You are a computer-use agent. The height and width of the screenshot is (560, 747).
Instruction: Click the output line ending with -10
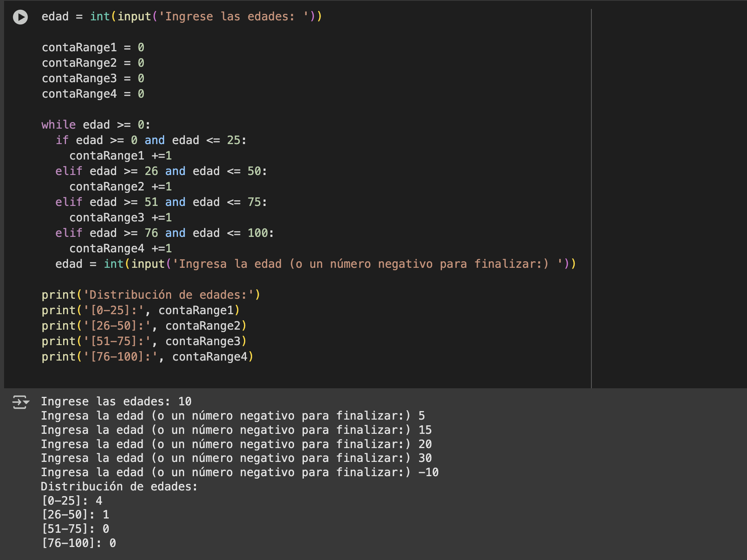pos(239,472)
